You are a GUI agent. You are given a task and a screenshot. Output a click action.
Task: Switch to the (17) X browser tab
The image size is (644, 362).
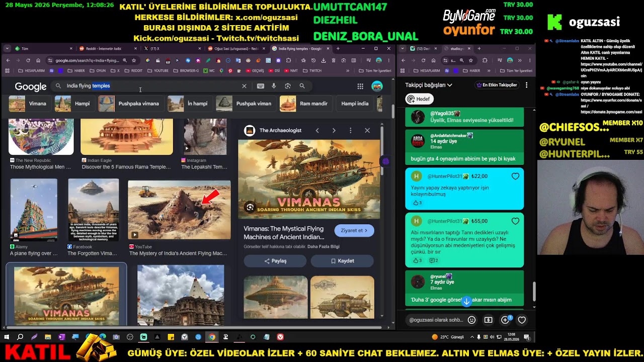click(173, 49)
